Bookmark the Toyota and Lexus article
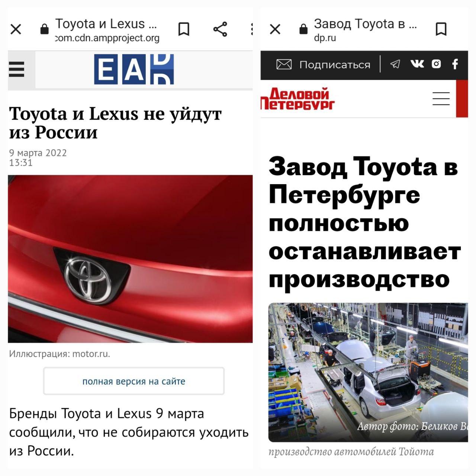The image size is (476, 476). click(184, 29)
